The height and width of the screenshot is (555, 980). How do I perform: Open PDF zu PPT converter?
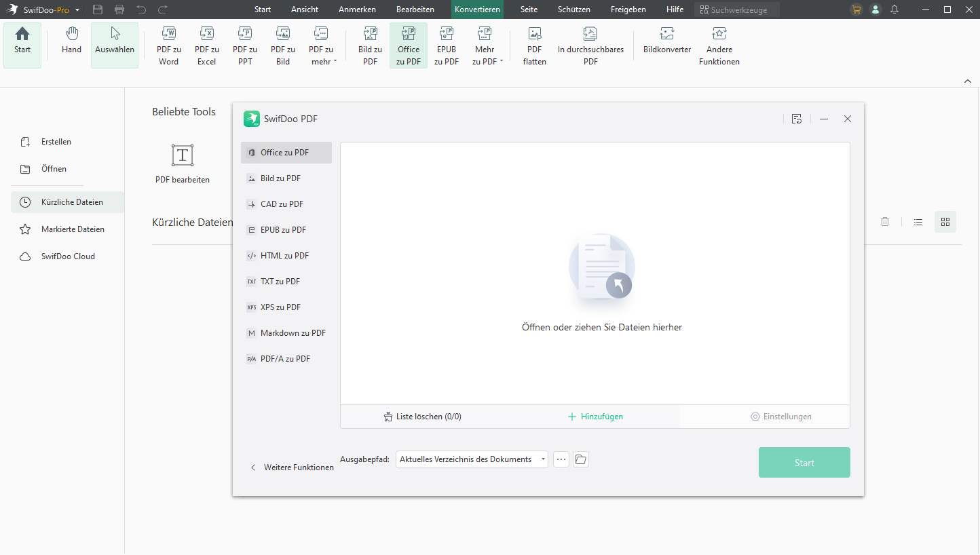coord(245,45)
